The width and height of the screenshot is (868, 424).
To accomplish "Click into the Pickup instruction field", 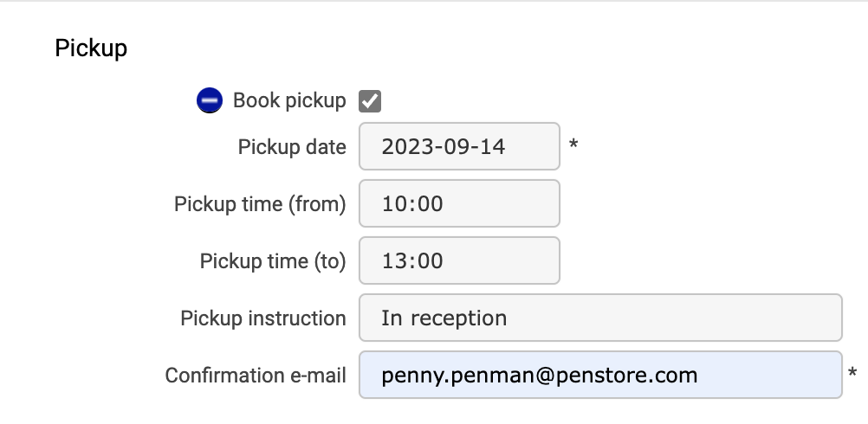I will coord(600,318).
